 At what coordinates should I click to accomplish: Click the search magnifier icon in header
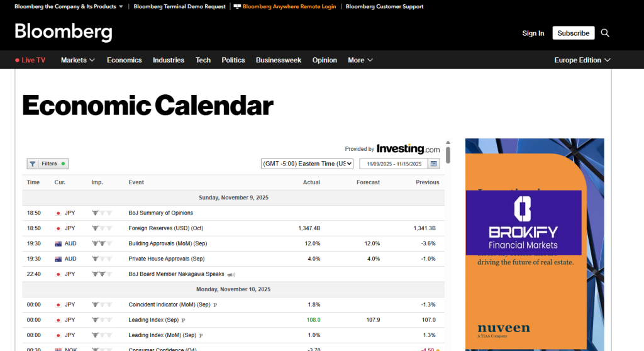(605, 33)
